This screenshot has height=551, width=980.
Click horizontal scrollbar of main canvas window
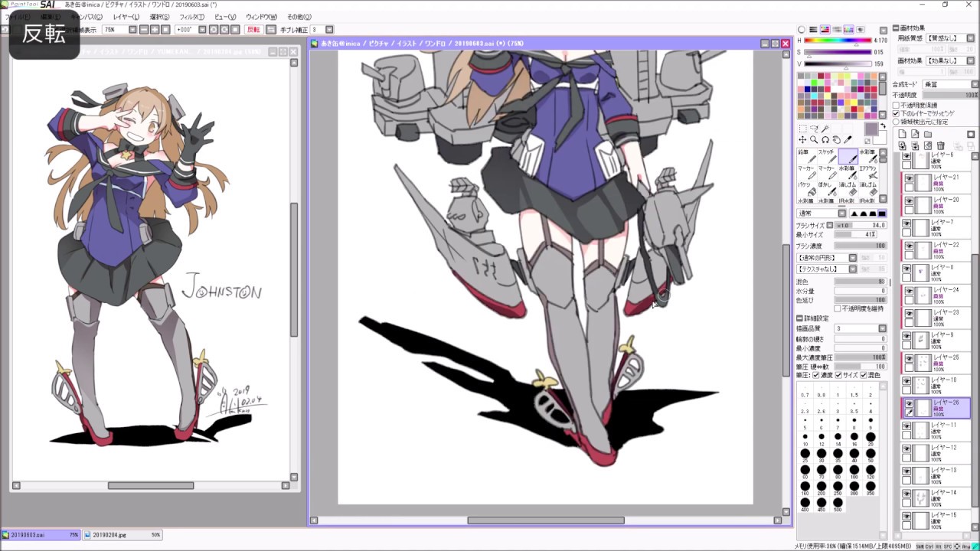tap(546, 520)
